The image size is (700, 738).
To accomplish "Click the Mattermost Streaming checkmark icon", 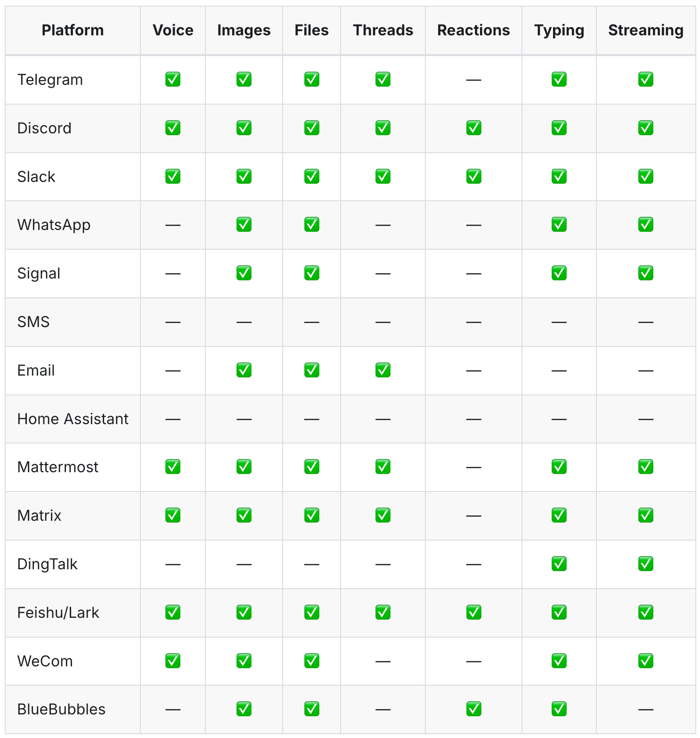I will click(645, 467).
